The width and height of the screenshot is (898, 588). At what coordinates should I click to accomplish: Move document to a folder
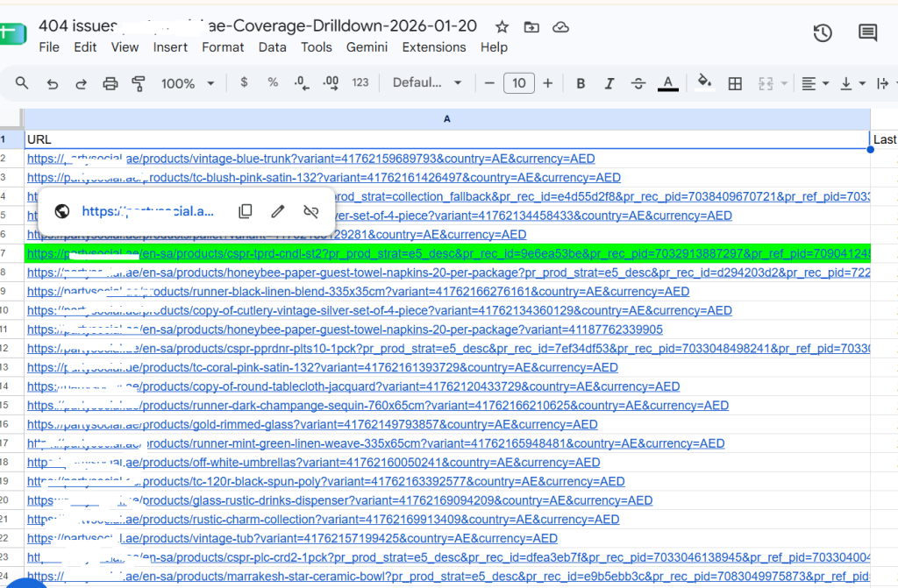coord(531,27)
